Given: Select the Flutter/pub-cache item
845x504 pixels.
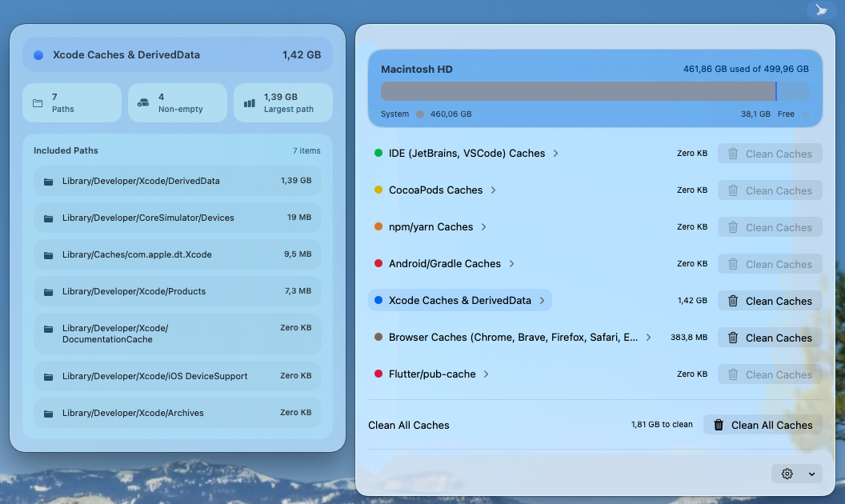Looking at the screenshot, I should tap(432, 374).
